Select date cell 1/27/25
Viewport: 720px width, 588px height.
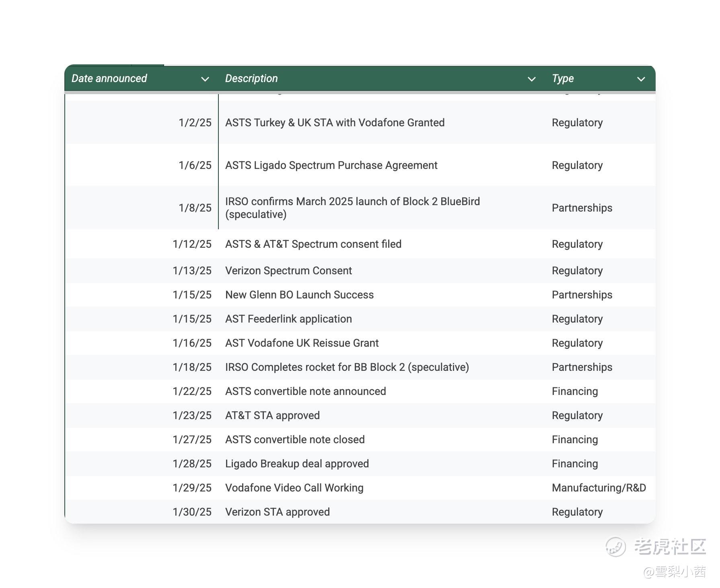click(x=192, y=440)
